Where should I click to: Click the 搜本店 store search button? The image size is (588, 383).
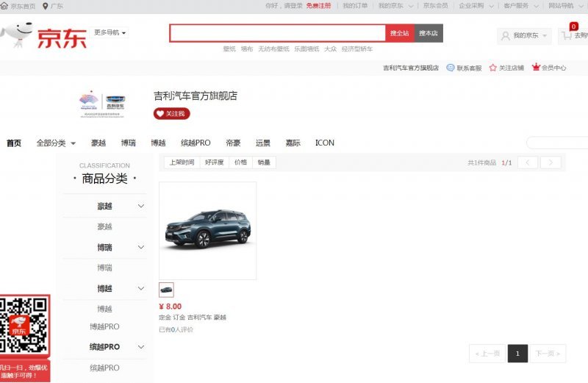[429, 33]
